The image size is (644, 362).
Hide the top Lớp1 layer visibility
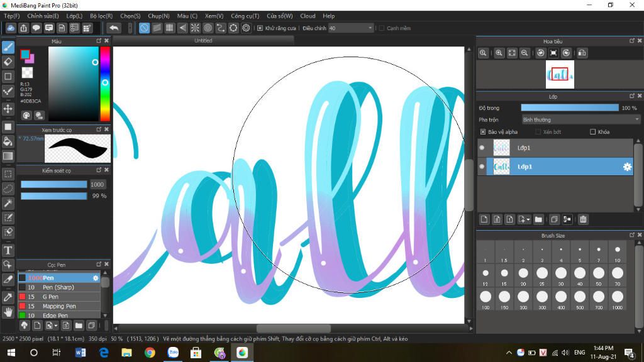click(x=482, y=148)
